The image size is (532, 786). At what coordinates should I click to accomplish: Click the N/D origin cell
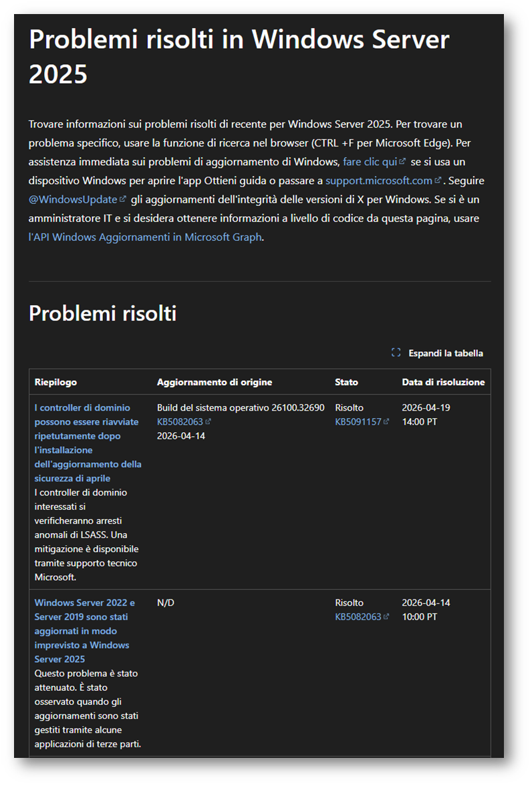pos(165,603)
